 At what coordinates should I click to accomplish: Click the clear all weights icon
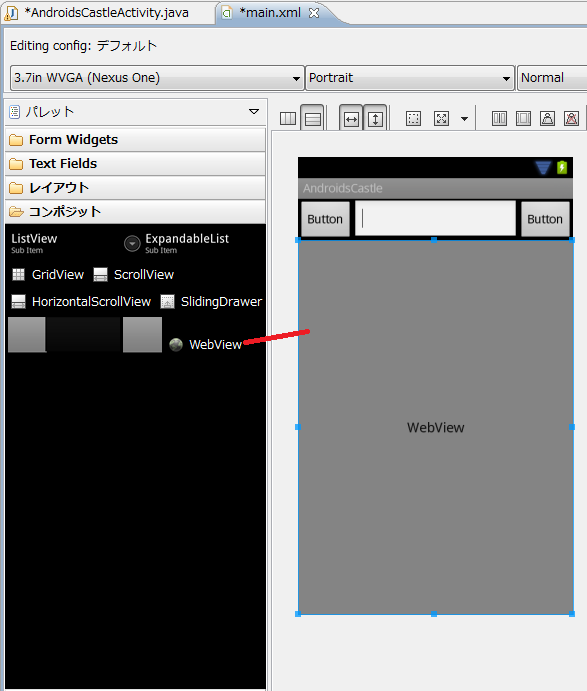point(571,119)
